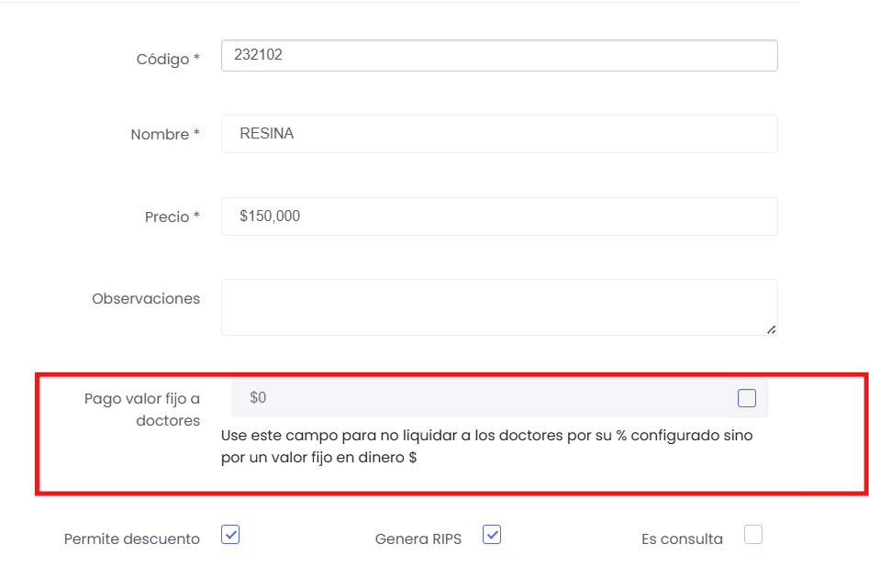Click the help text about liquidating doctors
Viewport: 869px width, 588px height.
(x=486, y=446)
